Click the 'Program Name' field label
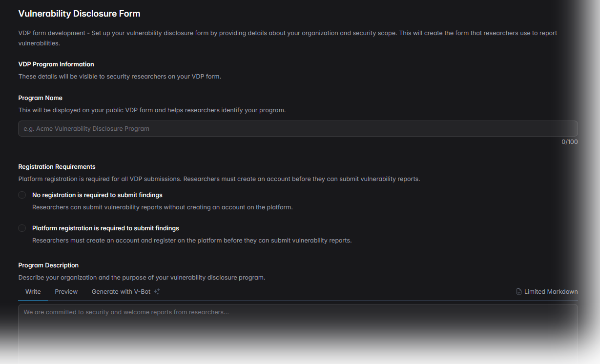Viewport: 600px width, 364px height. coord(41,98)
